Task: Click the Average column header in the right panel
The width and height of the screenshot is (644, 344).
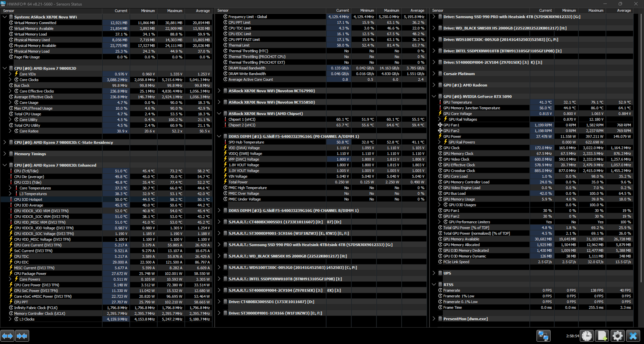Action: pos(620,11)
